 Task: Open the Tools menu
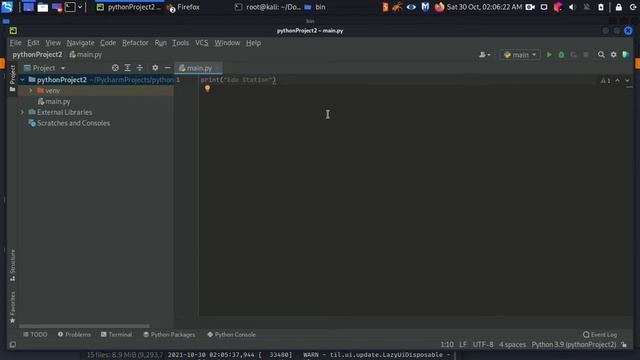point(180,43)
